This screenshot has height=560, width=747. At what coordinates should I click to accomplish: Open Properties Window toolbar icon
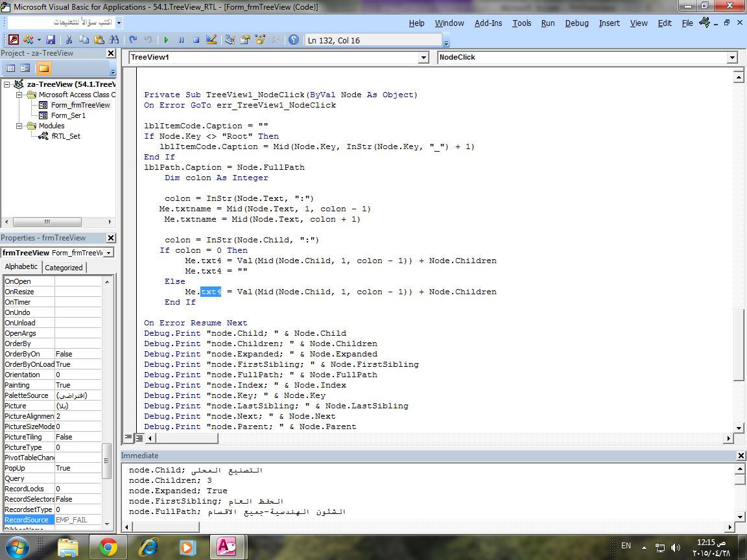(x=245, y=40)
